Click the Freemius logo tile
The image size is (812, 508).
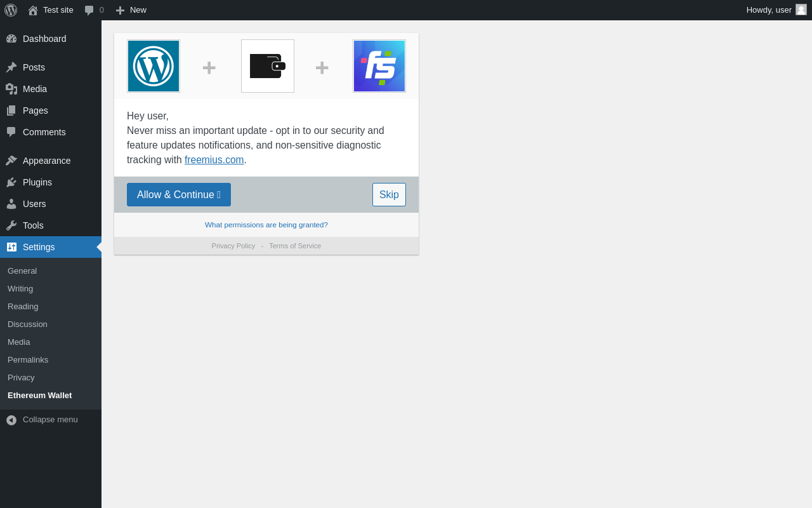click(x=379, y=66)
